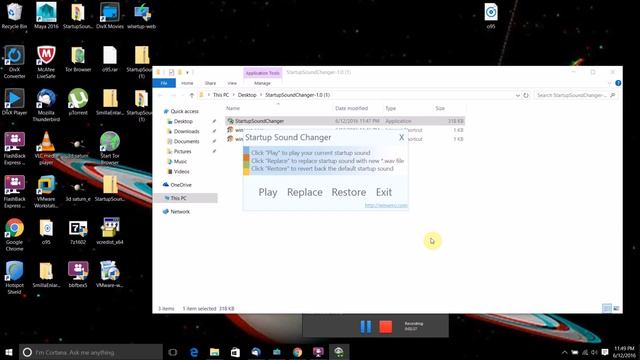The image size is (640, 360).
Task: Open Windows Store from the taskbar
Action: [x=235, y=352]
